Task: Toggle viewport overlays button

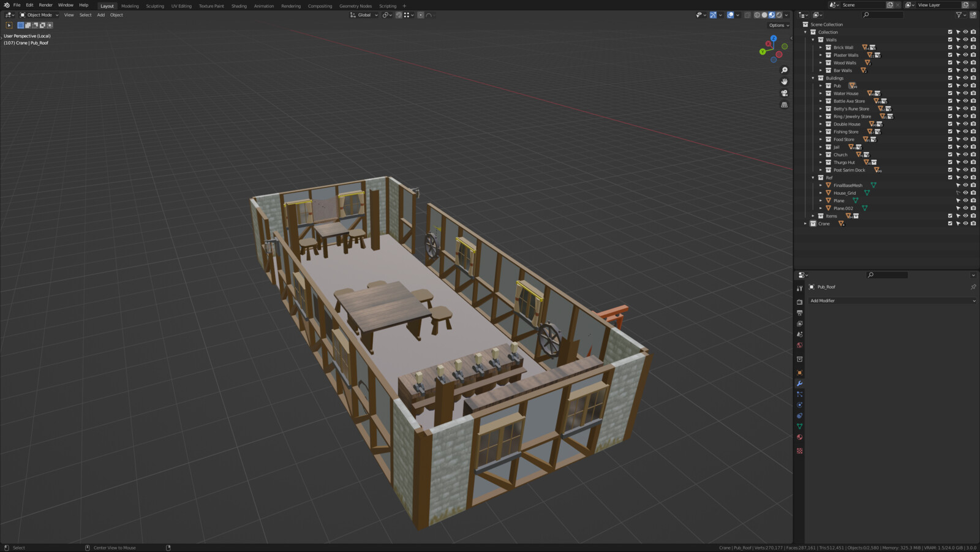Action: 730,15
